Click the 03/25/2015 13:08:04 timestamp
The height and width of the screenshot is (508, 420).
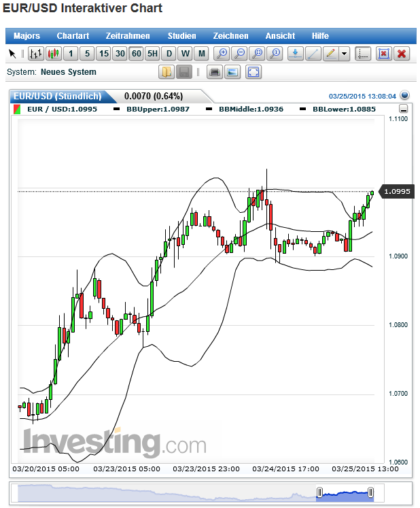(362, 96)
